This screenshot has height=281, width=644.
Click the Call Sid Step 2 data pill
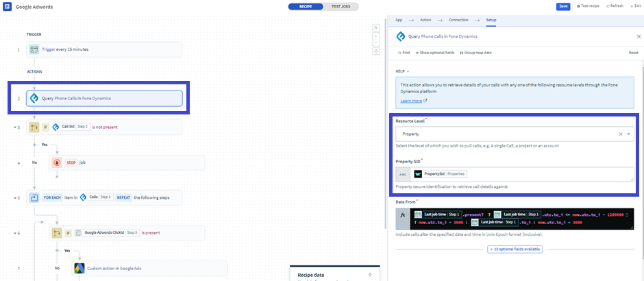[x=71, y=127]
